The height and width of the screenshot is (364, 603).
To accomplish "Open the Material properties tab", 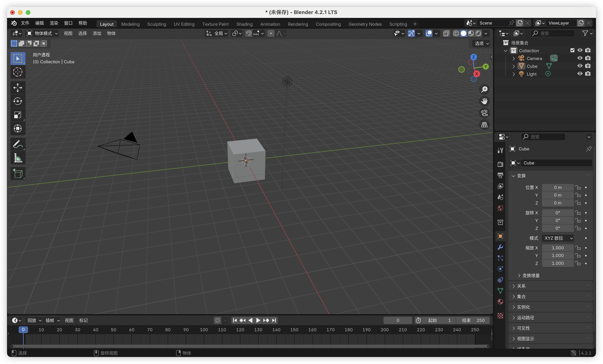I will (500, 302).
